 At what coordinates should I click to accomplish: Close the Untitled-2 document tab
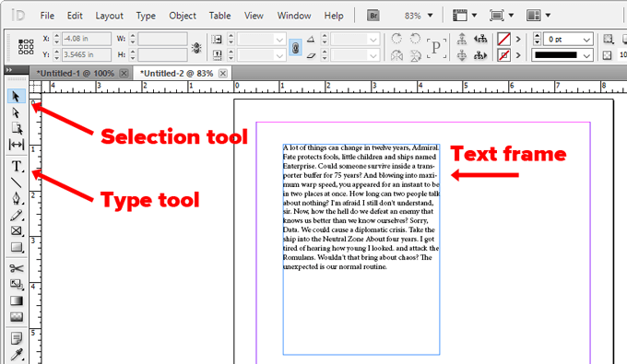point(223,74)
